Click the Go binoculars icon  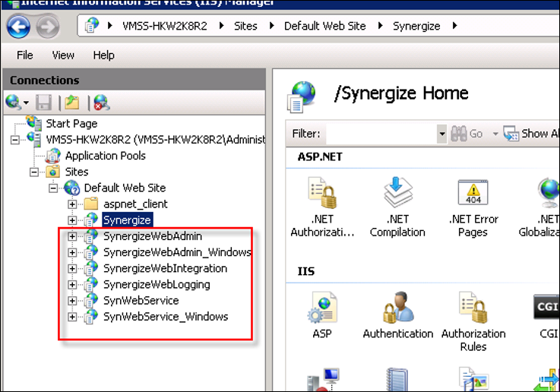coord(459,134)
